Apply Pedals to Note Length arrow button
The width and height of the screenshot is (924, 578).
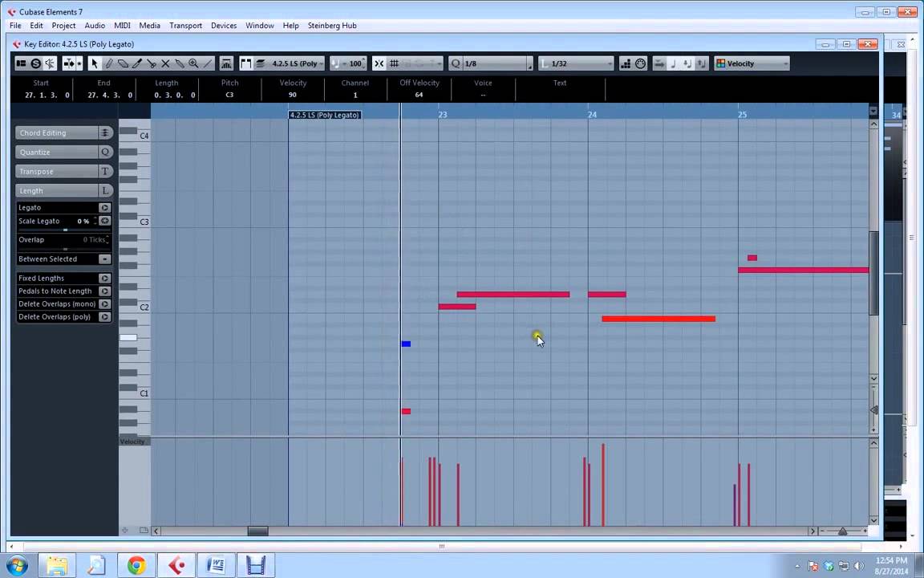(x=104, y=291)
